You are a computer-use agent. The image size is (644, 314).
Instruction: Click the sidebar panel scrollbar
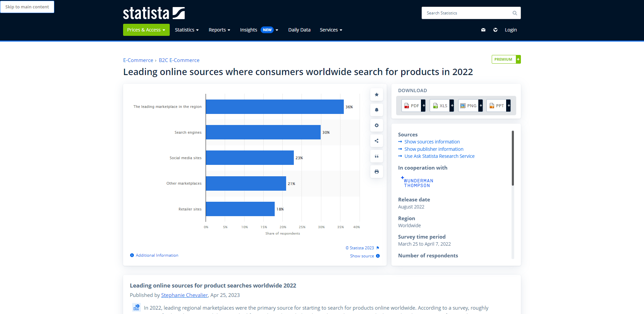513,158
